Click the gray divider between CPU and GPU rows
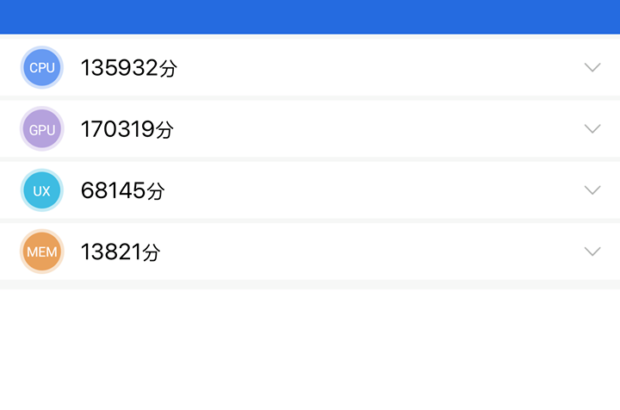The image size is (620, 410). point(310,98)
